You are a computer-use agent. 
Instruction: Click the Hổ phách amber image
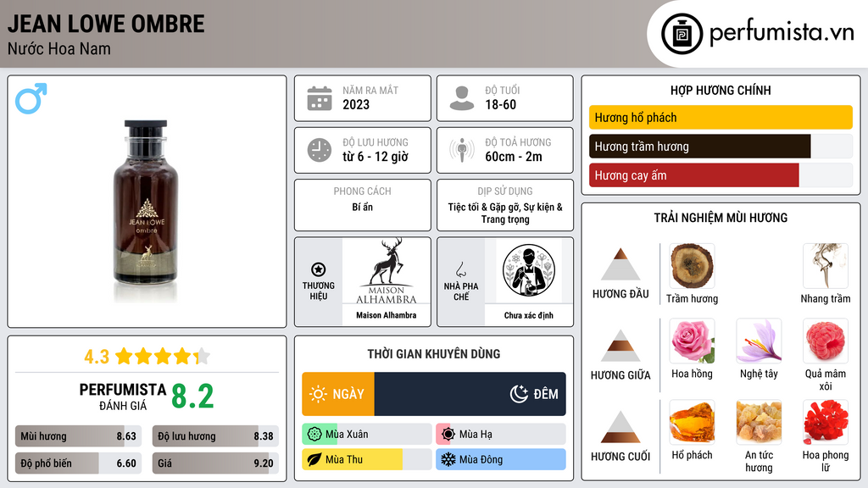[x=692, y=422]
